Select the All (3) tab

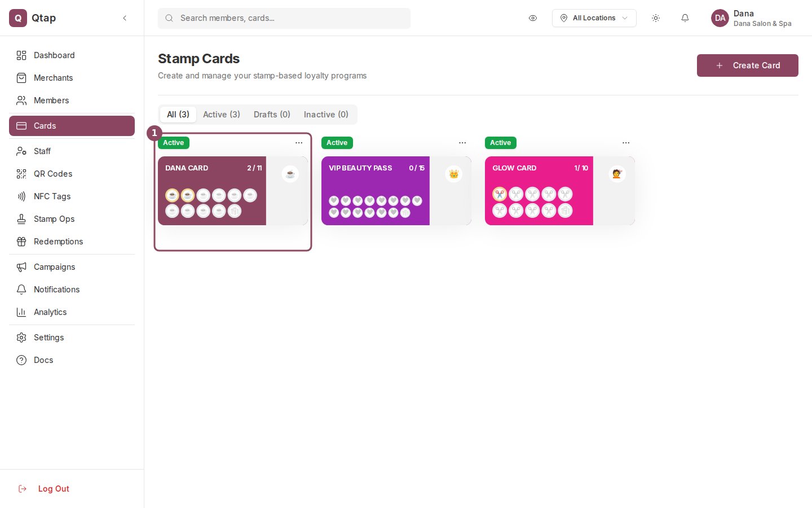[x=178, y=115]
